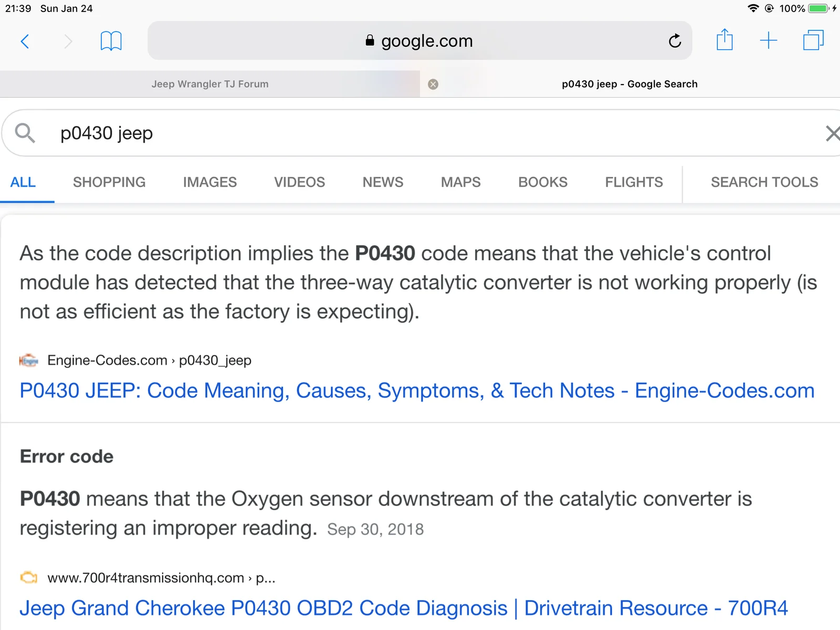Select the p0430 jeep - Google Search tab
Viewport: 840px width, 630px height.
pyautogui.click(x=630, y=84)
